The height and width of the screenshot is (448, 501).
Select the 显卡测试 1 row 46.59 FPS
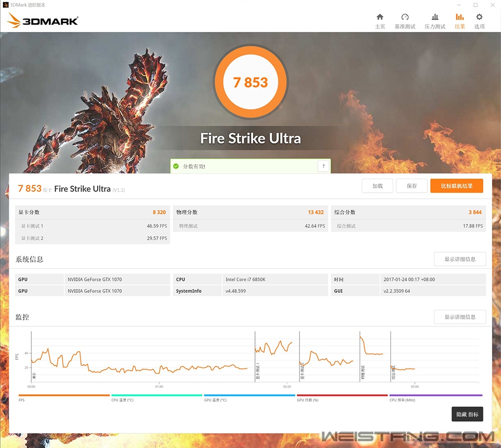tap(92, 226)
